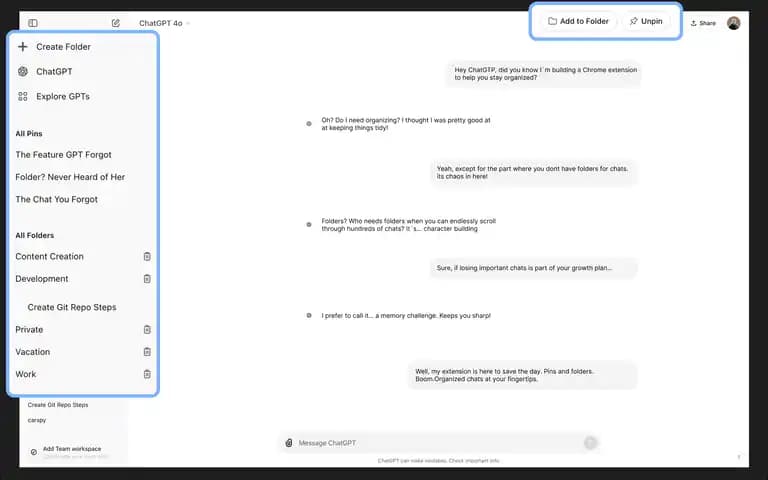Delete the Vacation folder with its trash icon

(x=147, y=352)
